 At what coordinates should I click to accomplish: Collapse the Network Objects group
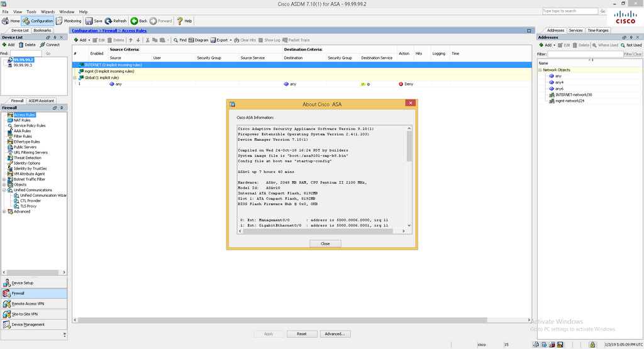[540, 70]
